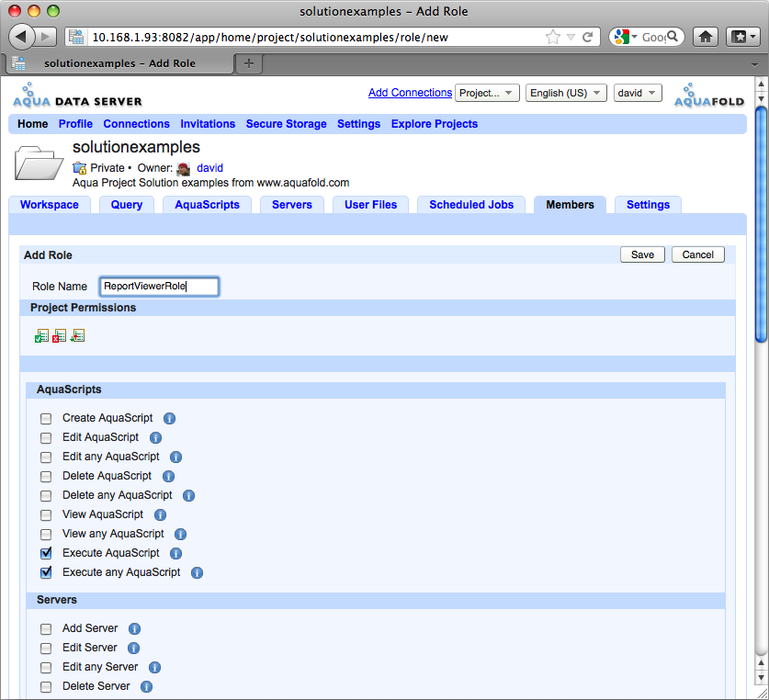This screenshot has width=769, height=700.
Task: Click the Aquafold logo
Action: 709,96
